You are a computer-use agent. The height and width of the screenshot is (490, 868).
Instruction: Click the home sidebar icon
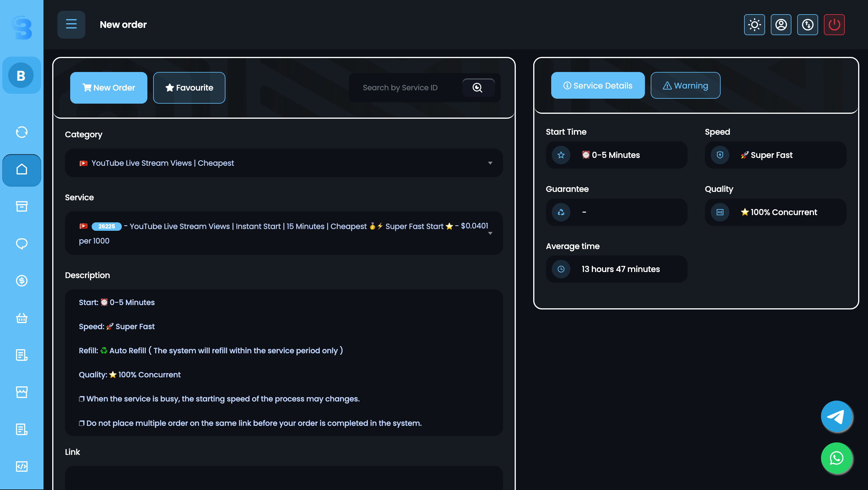tap(21, 170)
